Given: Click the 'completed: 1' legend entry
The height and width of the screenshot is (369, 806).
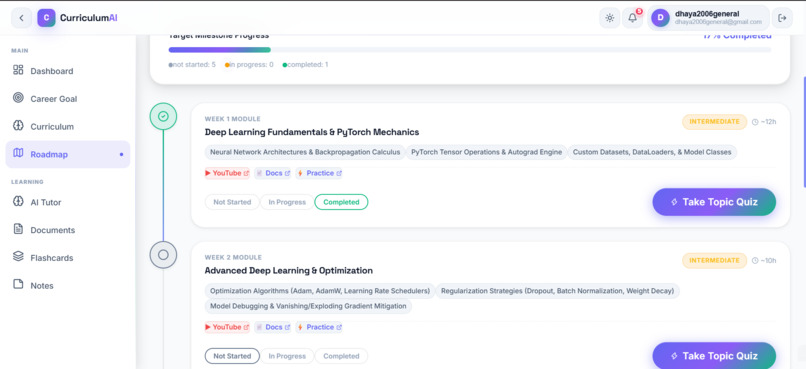Looking at the screenshot, I should click(x=306, y=65).
